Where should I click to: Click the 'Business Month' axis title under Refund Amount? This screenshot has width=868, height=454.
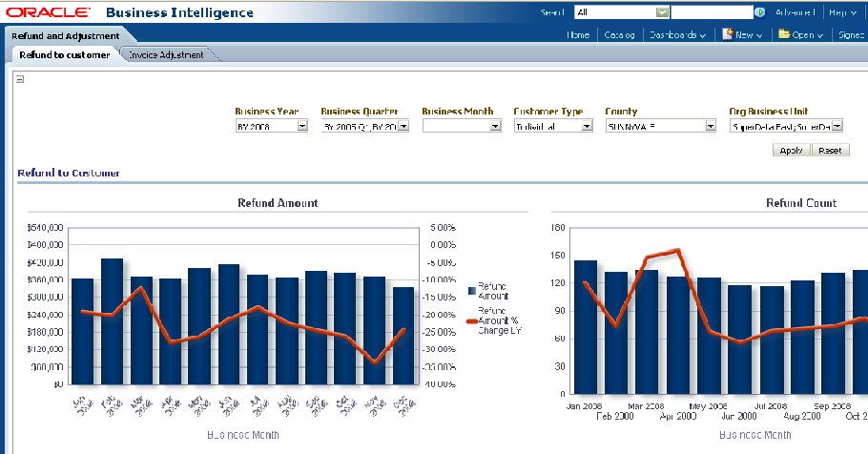(243, 435)
